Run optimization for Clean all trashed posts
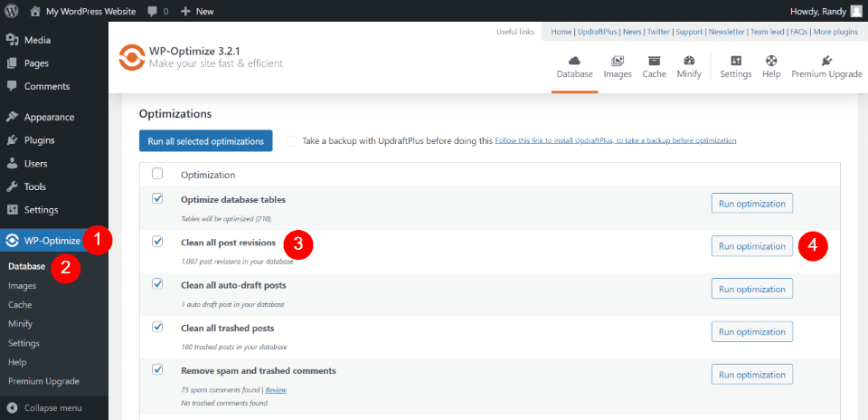The width and height of the screenshot is (868, 420). 751,332
